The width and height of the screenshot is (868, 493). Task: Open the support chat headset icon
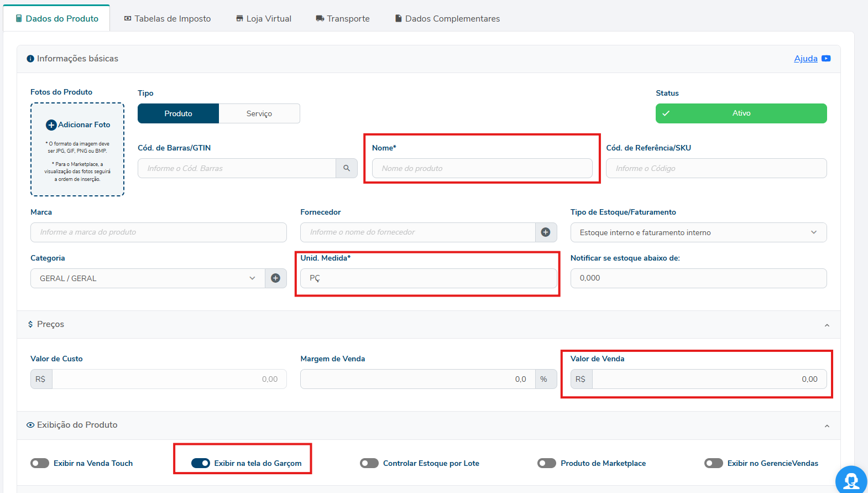point(851,480)
